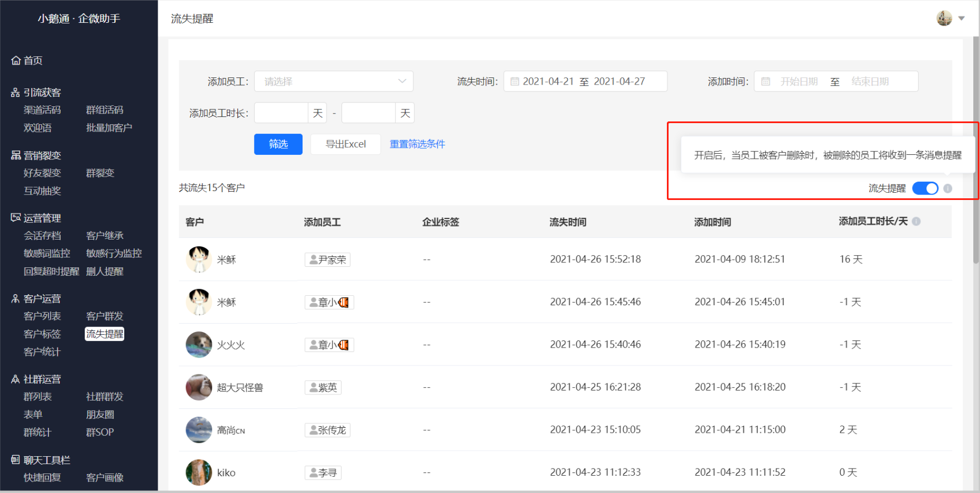Click the calendar icon in 添加时间 field
Image resolution: width=980 pixels, height=493 pixels.
(x=766, y=81)
